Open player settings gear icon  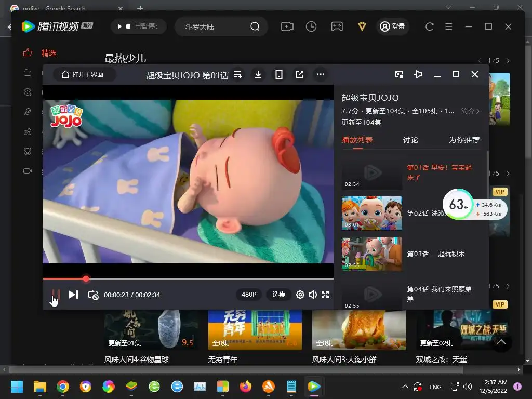(300, 295)
